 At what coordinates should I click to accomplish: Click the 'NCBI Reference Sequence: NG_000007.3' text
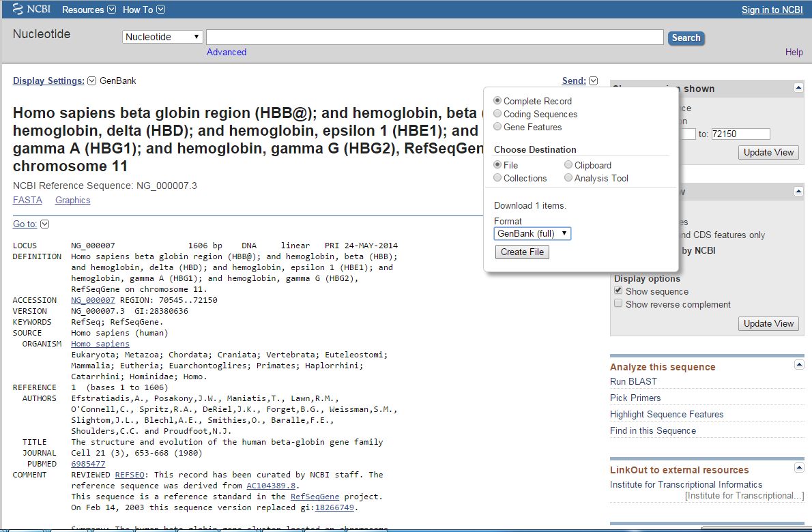(x=105, y=186)
